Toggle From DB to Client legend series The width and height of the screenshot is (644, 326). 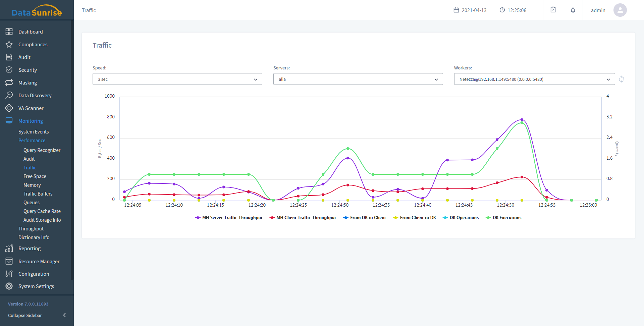(365, 218)
